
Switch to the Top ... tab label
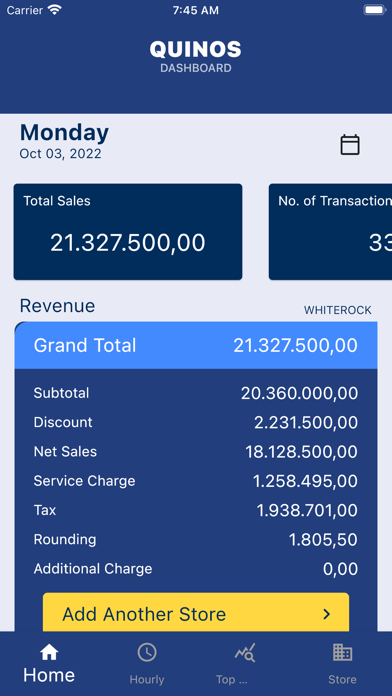(231, 680)
